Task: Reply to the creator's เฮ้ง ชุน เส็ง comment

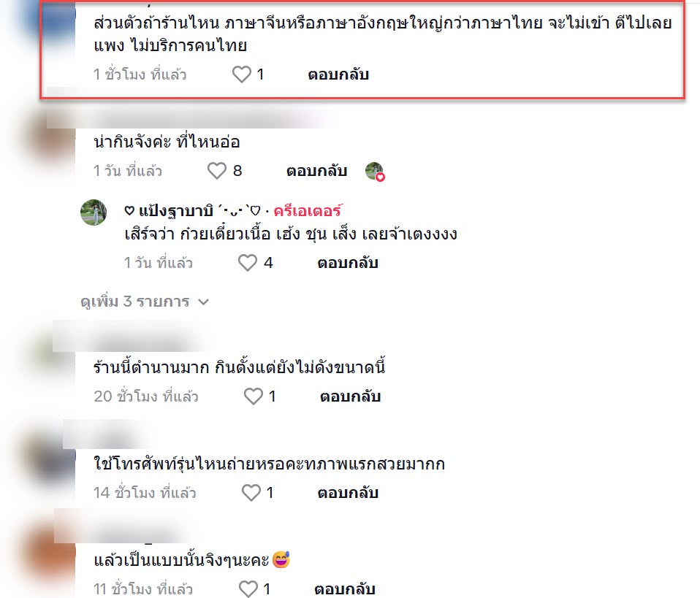Action: [x=348, y=263]
